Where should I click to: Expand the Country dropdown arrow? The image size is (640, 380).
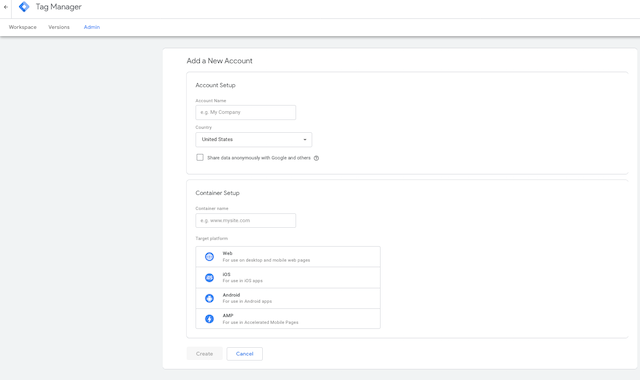tap(305, 140)
